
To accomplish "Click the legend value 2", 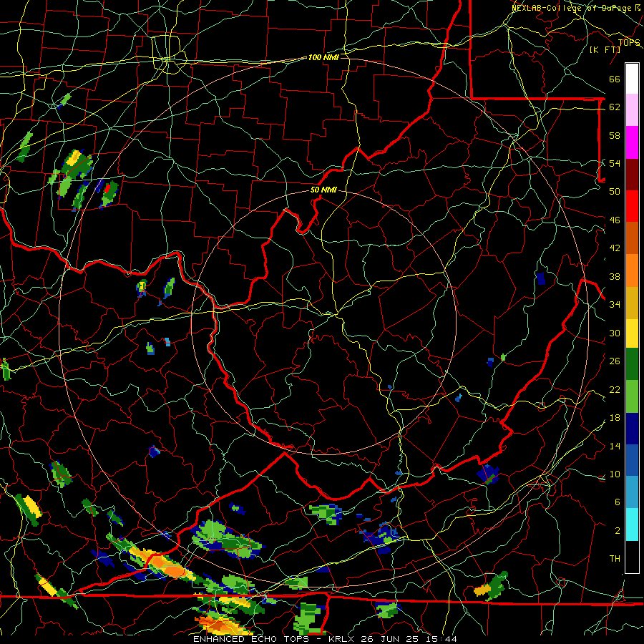I will 618,530.
